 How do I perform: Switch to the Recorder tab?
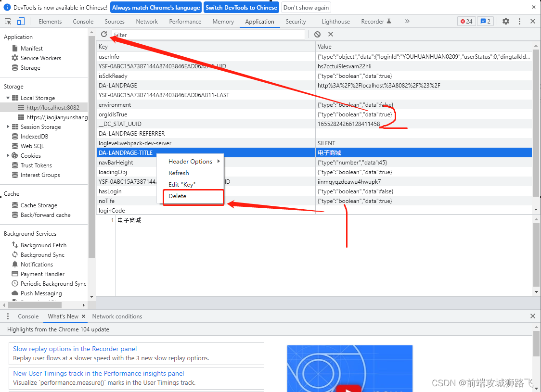[x=376, y=21]
